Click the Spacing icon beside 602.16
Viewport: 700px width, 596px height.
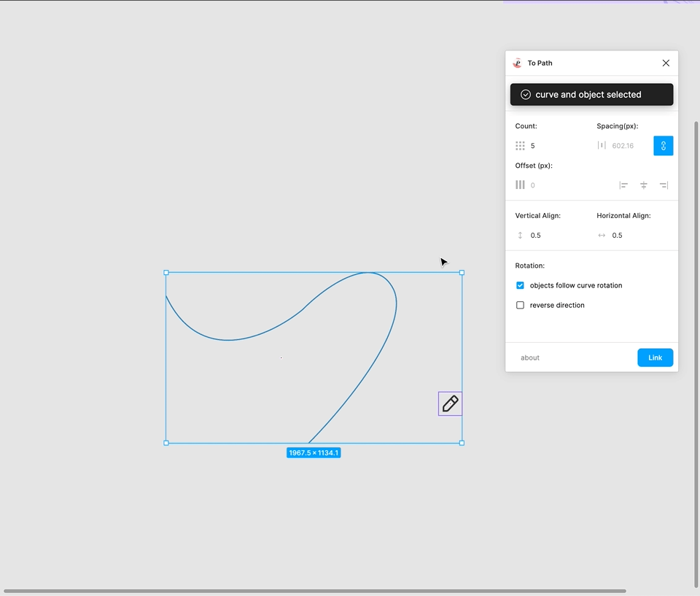pos(602,145)
